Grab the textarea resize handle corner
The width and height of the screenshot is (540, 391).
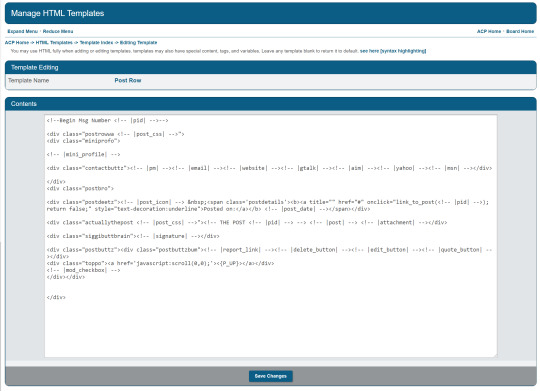click(495, 355)
